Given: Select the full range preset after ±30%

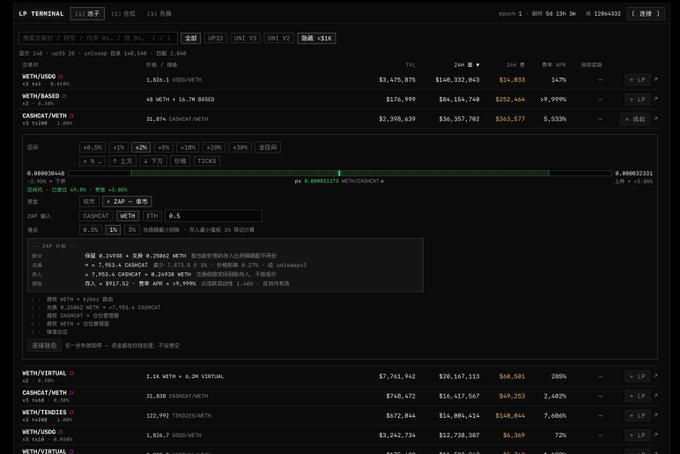Looking at the screenshot, I should point(268,147).
